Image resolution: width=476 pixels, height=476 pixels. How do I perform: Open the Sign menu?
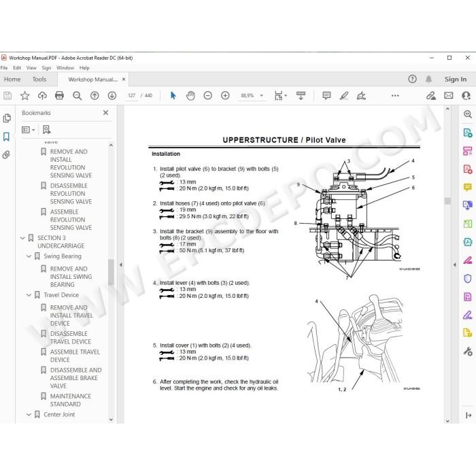pos(46,68)
